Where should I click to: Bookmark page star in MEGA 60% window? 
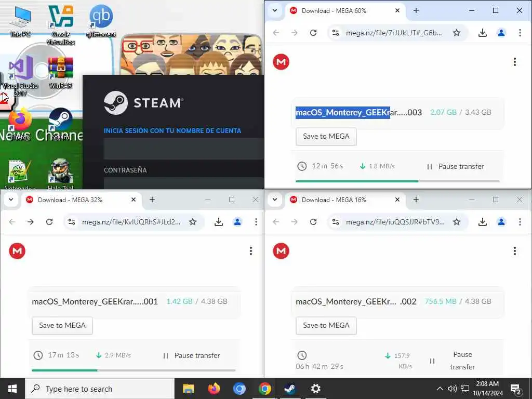coord(457,33)
